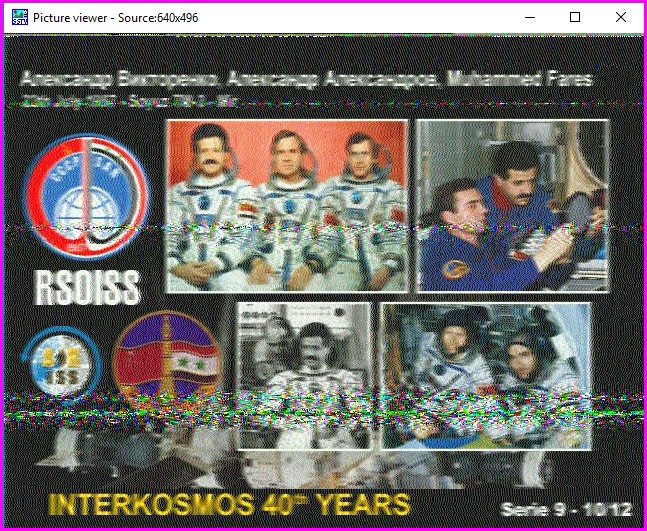The height and width of the screenshot is (531, 647).
Task: Select the black-and-white cosmonaut photo
Action: point(303,375)
